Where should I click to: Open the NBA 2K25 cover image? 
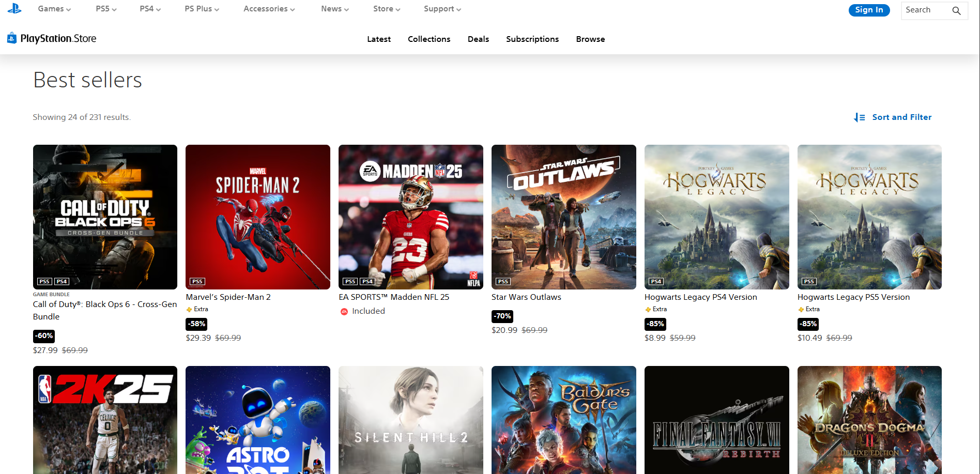(105, 420)
